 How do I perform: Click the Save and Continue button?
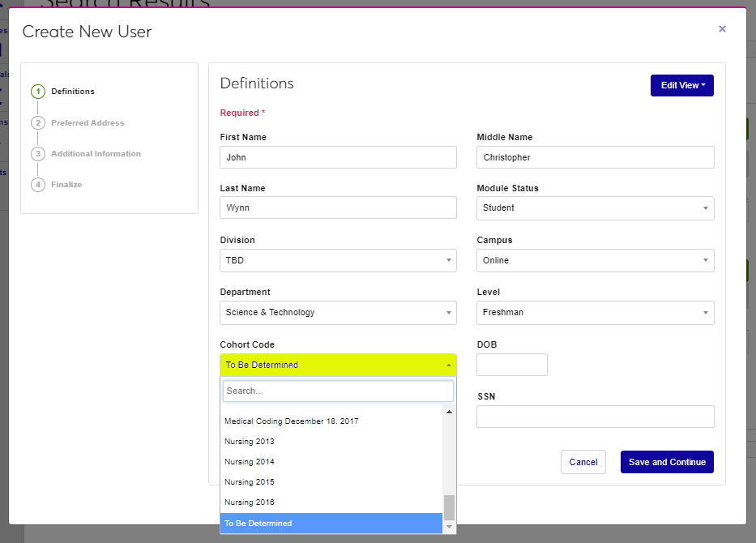(666, 462)
